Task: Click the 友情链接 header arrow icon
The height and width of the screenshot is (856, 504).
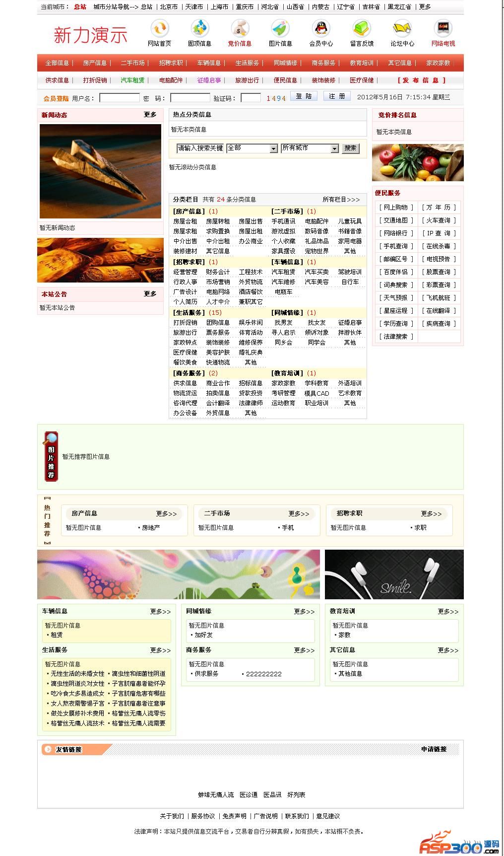Action: point(48,749)
